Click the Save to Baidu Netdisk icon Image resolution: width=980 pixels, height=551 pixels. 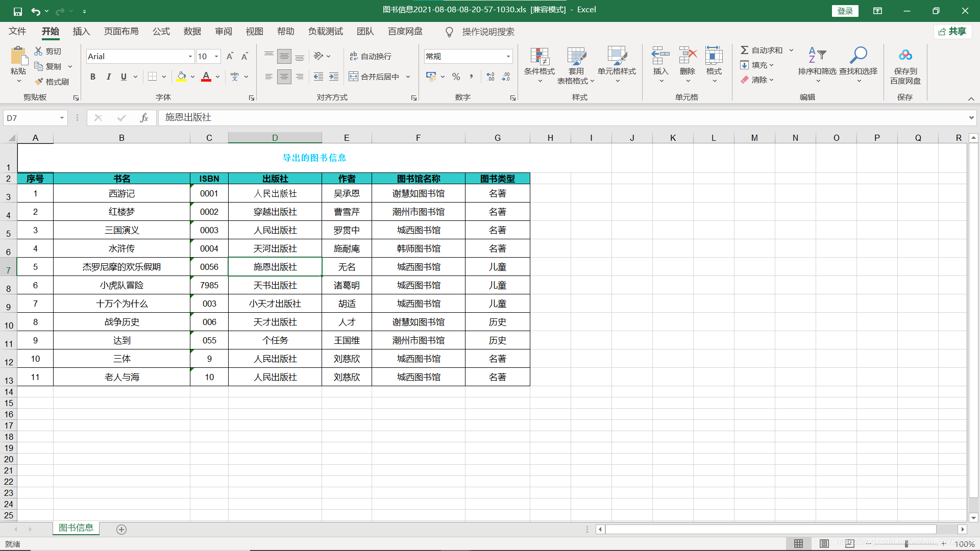[x=905, y=55]
